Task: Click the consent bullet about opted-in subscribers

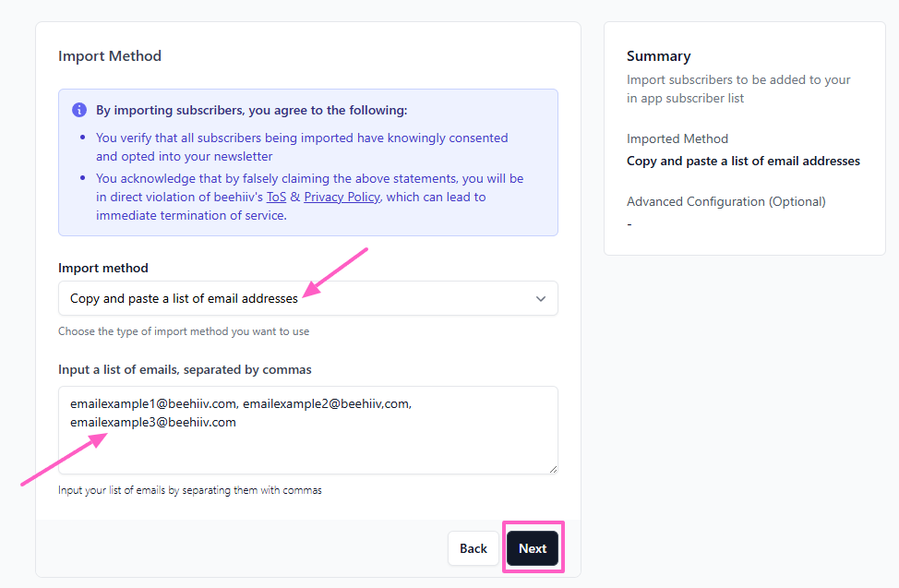Action: coord(302,147)
